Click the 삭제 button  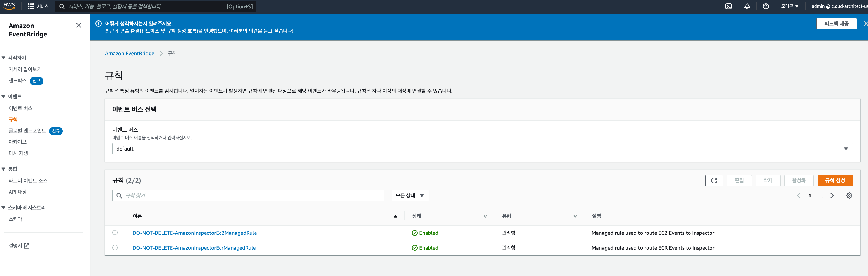768,181
